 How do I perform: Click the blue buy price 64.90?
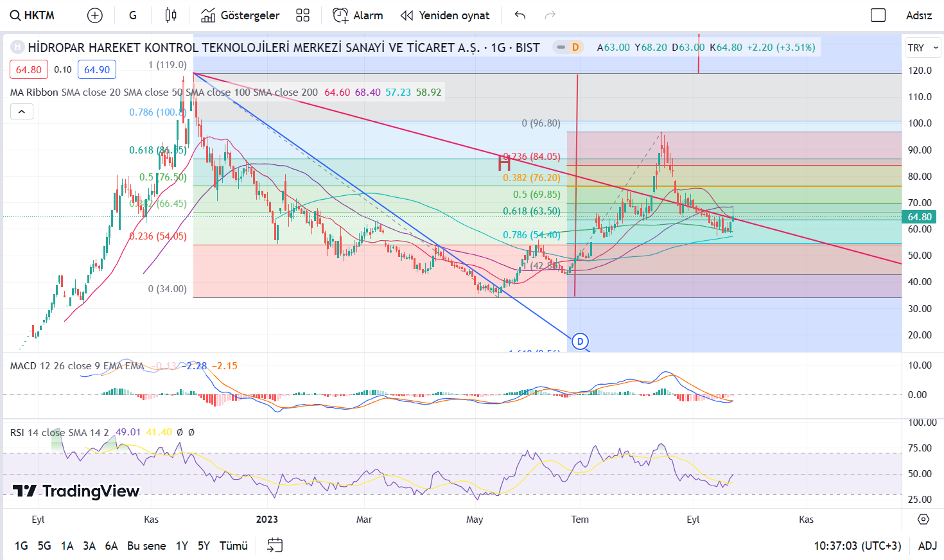(97, 69)
